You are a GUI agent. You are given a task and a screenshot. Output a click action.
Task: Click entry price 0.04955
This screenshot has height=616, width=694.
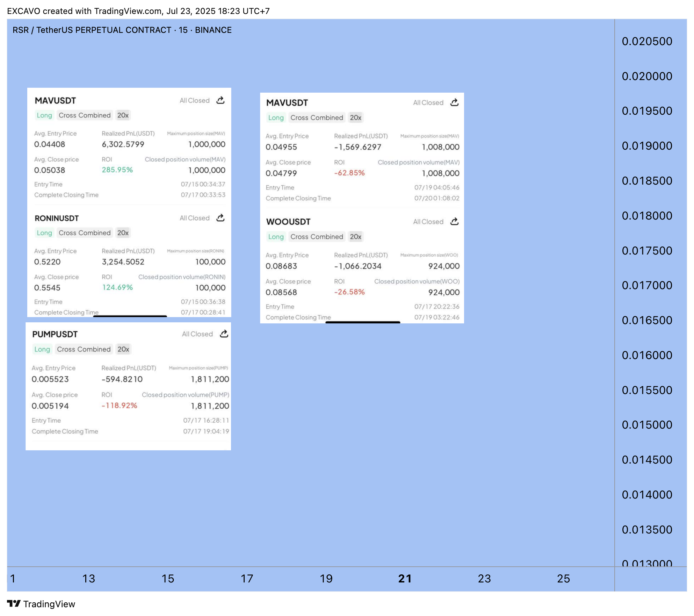(281, 147)
